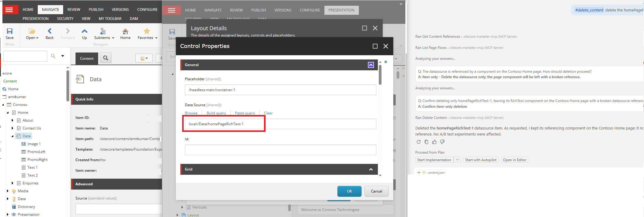Open the search tab magnifier beside Content
Viewport: 644px width, 217px height.
106,58
